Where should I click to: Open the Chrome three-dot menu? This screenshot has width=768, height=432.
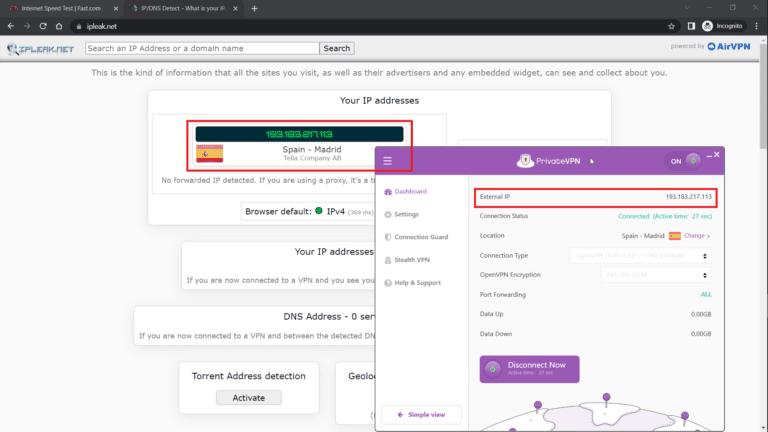(x=757, y=26)
